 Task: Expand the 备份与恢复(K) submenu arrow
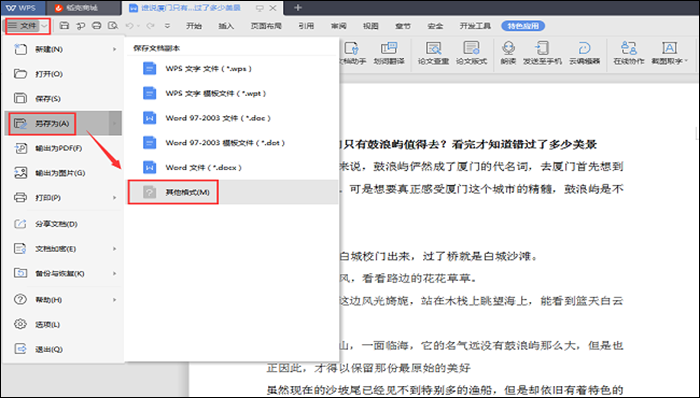click(115, 273)
